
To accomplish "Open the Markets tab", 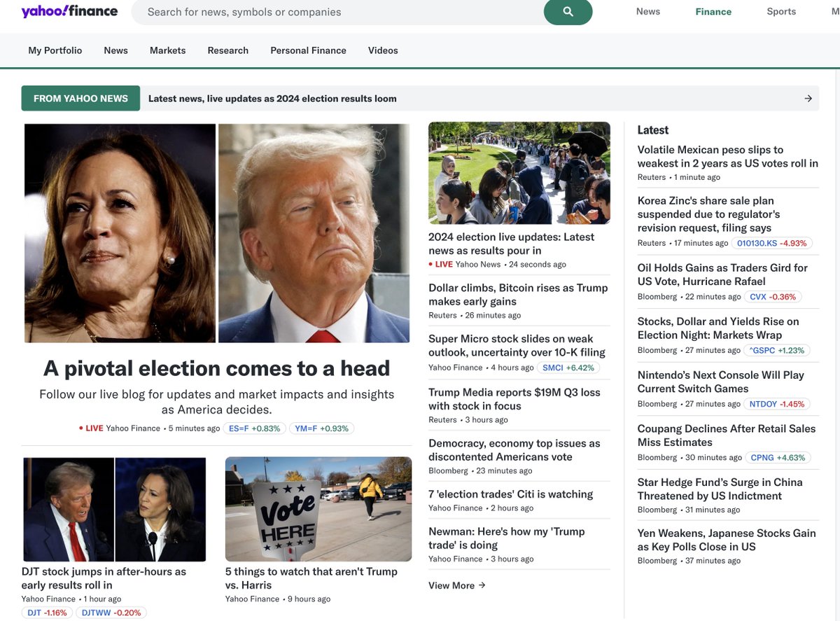I will coord(168,50).
